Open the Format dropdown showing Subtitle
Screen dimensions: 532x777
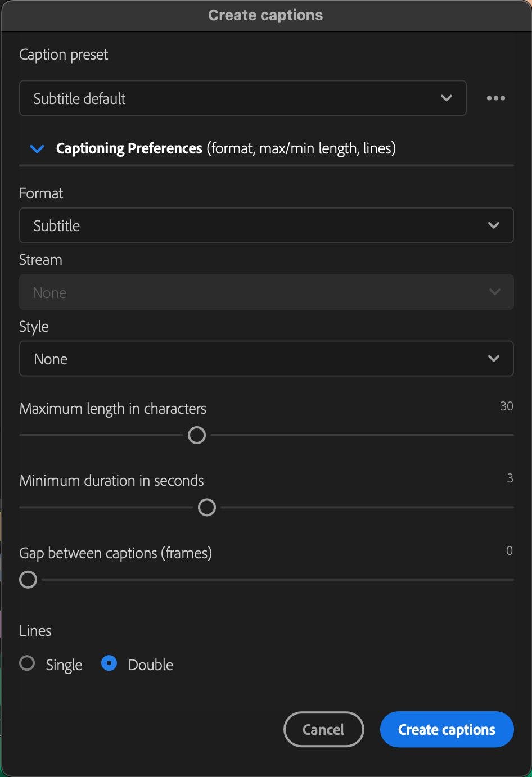click(266, 225)
